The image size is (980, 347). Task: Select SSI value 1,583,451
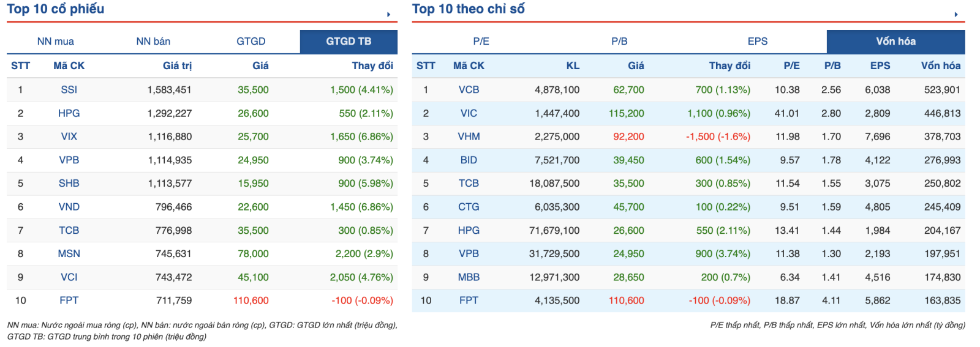click(x=170, y=89)
